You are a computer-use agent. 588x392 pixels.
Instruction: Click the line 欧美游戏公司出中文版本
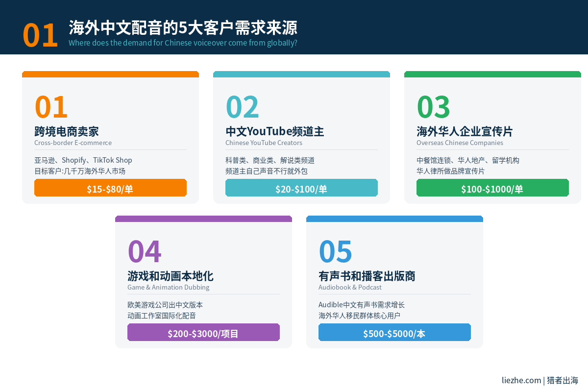click(165, 305)
